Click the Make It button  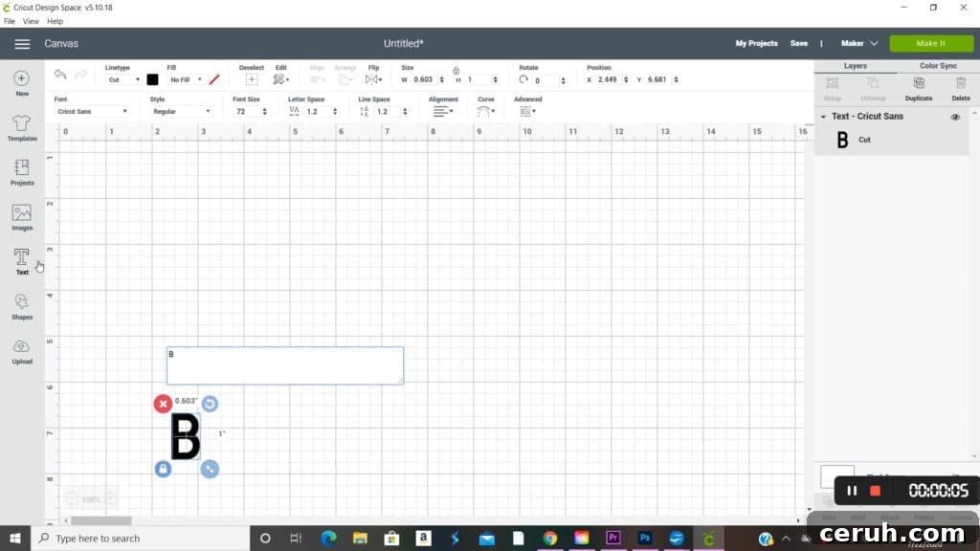[931, 43]
